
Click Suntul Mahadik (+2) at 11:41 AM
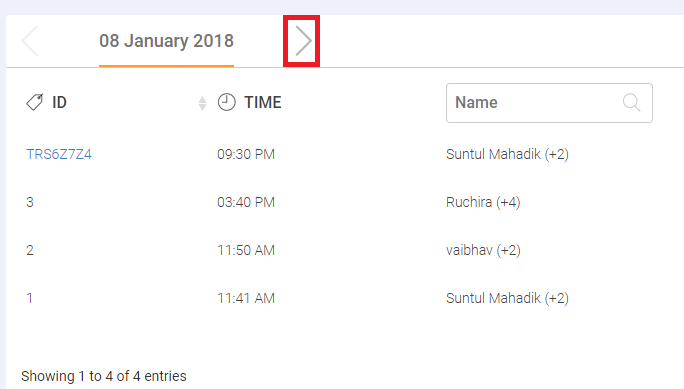coord(507,298)
